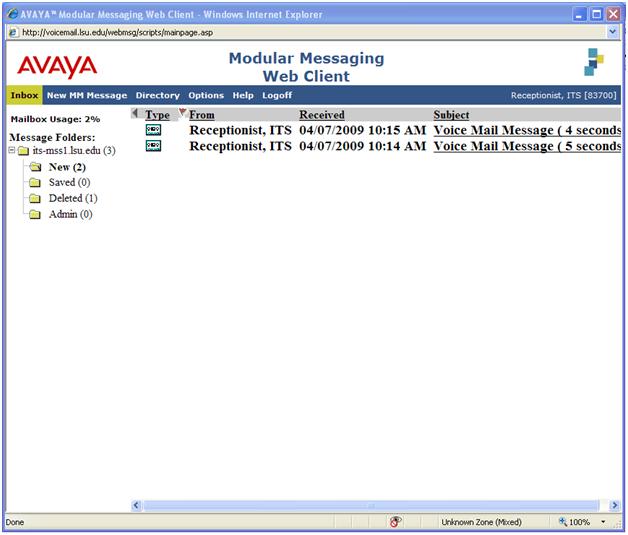Click the scroll left arrow
Image resolution: width=628 pixels, height=535 pixels.
point(136,505)
